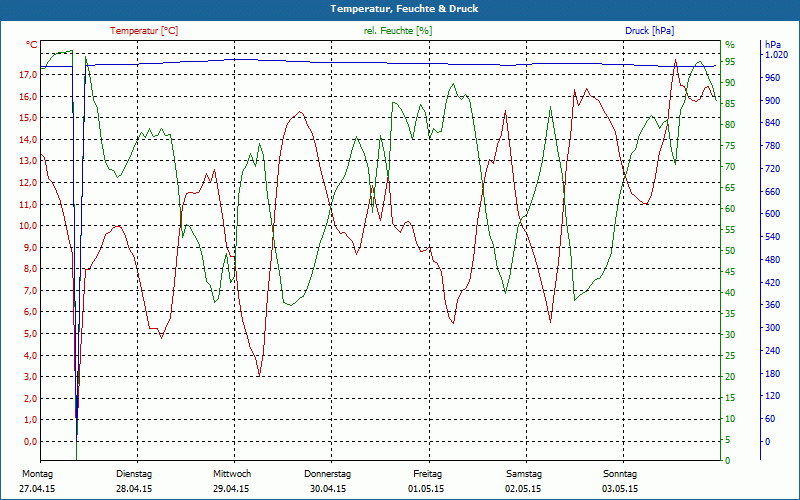
Task: Click the chart title 'Temperatur, Feuchte & Druck'
Action: click(x=404, y=9)
